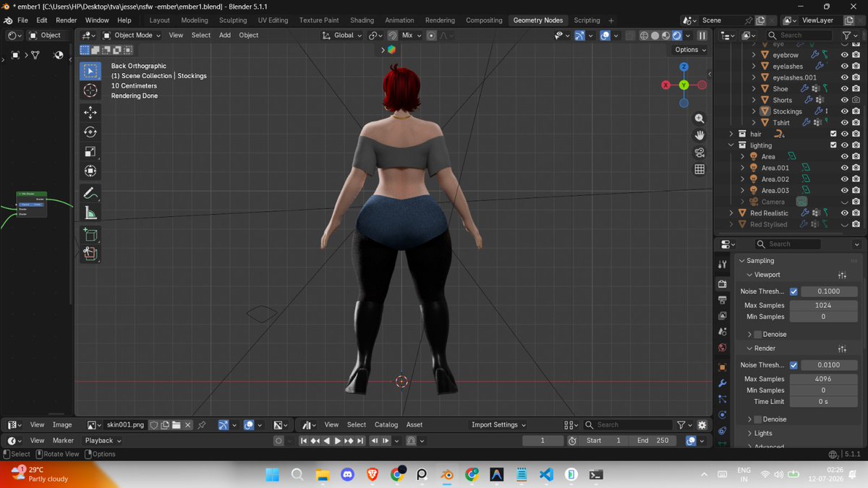
Task: Open the Object properties tab
Action: coord(722,367)
